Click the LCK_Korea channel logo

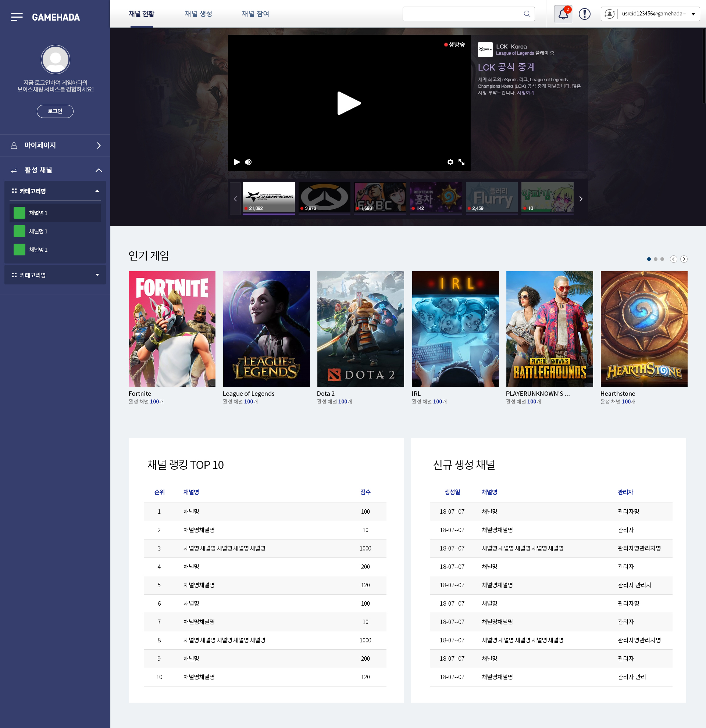point(485,49)
